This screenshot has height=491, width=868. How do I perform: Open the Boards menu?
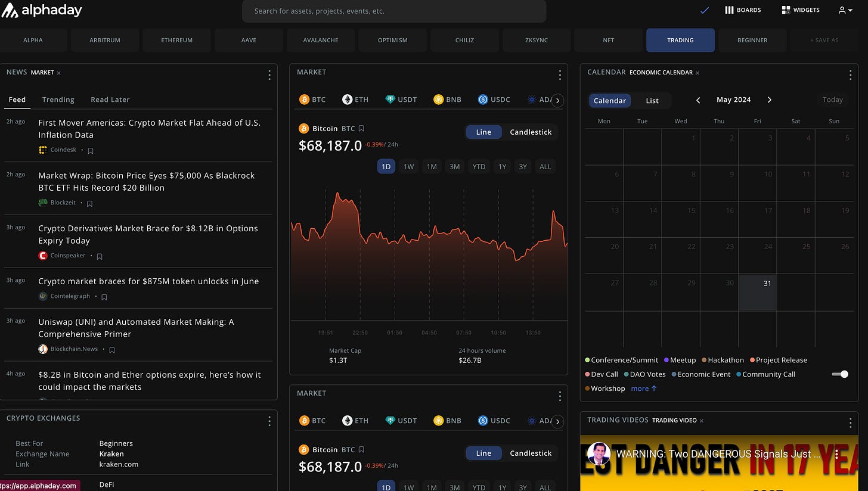click(x=743, y=10)
